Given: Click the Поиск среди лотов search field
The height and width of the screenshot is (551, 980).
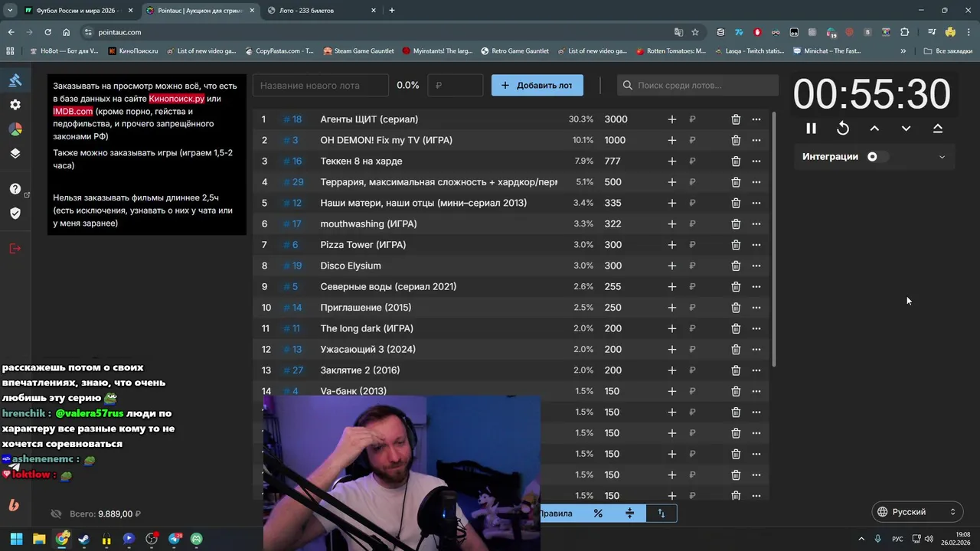Looking at the screenshot, I should click(x=697, y=86).
